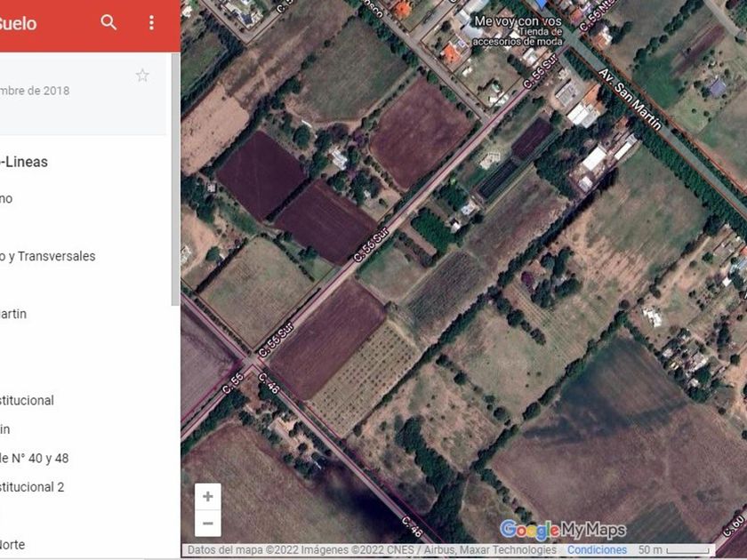Zoom in with the plus button
Screen dimensions: 747x560
coord(208,497)
